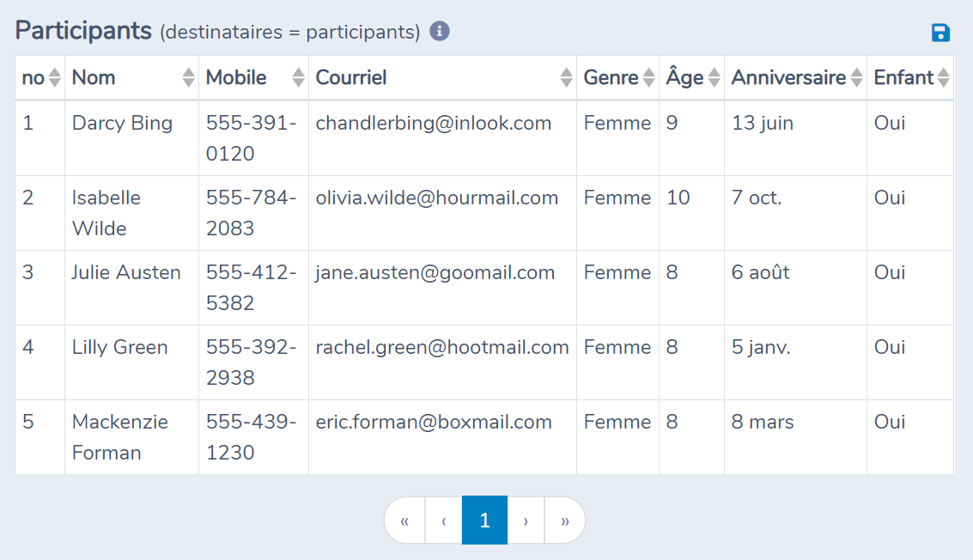Click the Participants heading
This screenshot has height=560, width=973.
pyautogui.click(x=84, y=30)
